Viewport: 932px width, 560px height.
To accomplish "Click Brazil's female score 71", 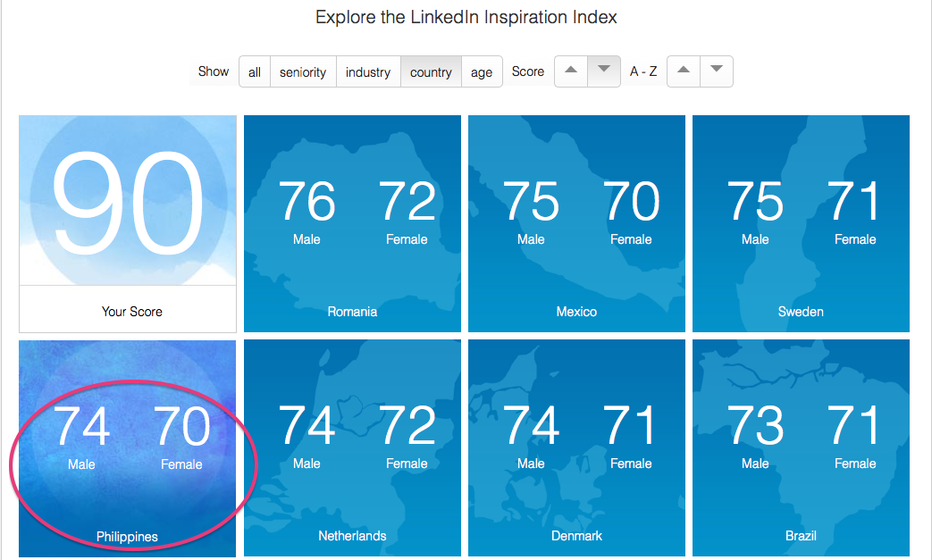I will pos(854,424).
